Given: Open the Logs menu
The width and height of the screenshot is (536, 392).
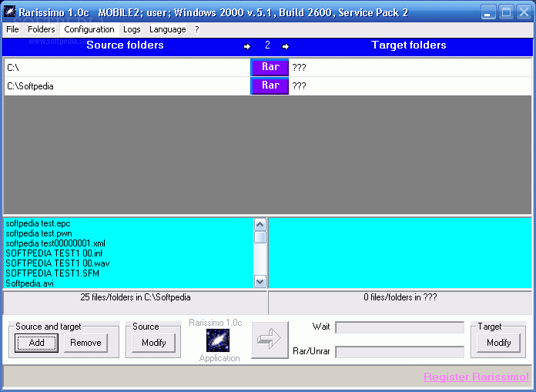Looking at the screenshot, I should pos(132,29).
